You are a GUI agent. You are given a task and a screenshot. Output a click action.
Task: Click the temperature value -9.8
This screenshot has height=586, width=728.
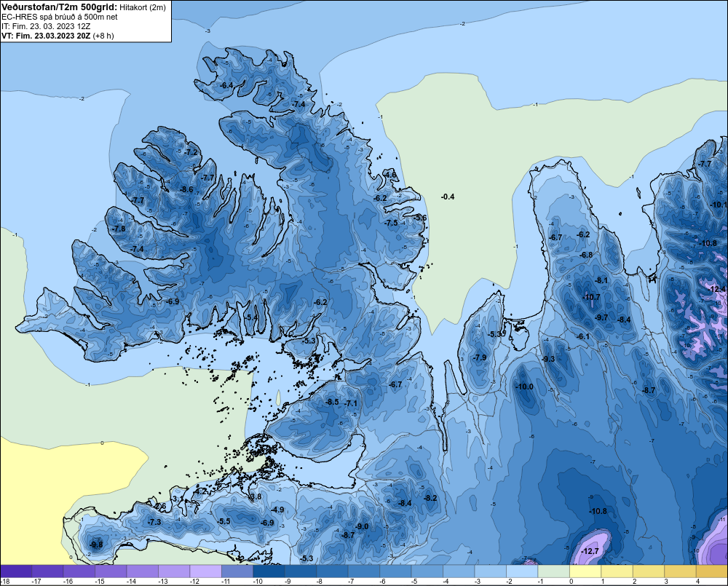96,545
